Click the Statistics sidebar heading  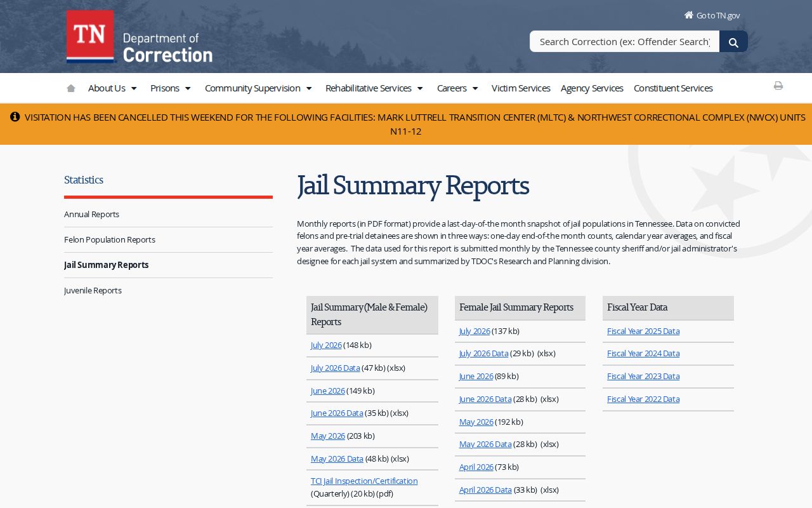tap(84, 180)
